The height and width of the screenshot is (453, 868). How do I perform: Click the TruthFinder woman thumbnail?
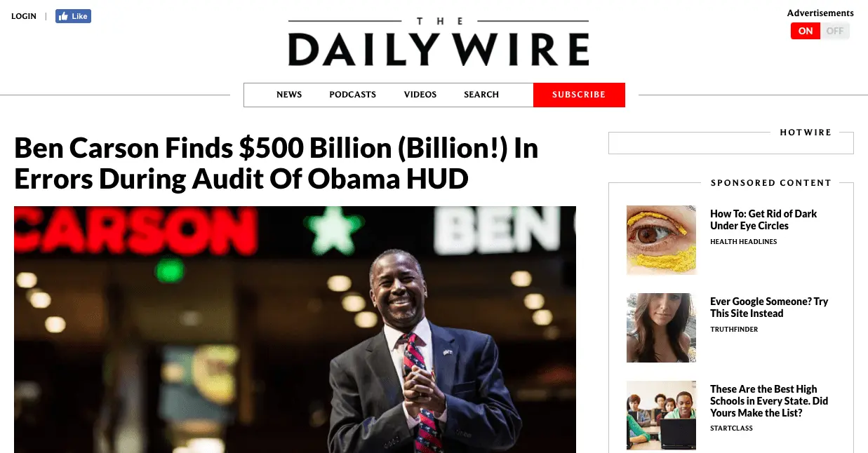pos(661,327)
